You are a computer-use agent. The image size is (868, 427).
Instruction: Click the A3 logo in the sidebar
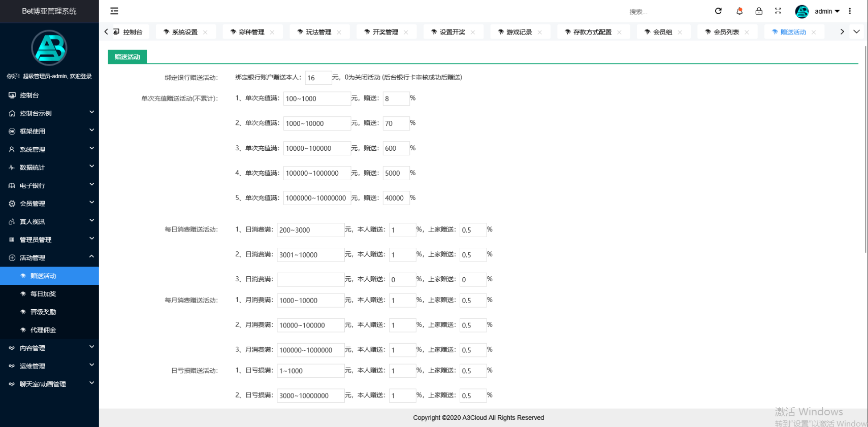[49, 48]
